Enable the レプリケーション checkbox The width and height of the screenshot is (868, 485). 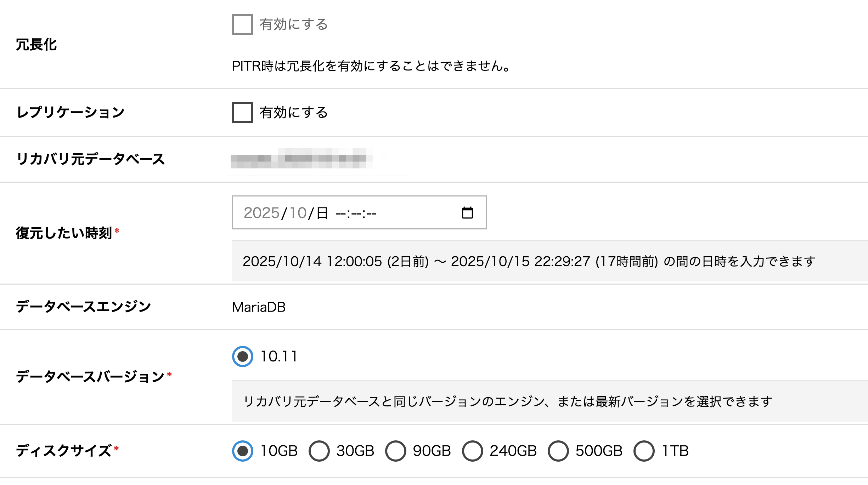pos(243,113)
